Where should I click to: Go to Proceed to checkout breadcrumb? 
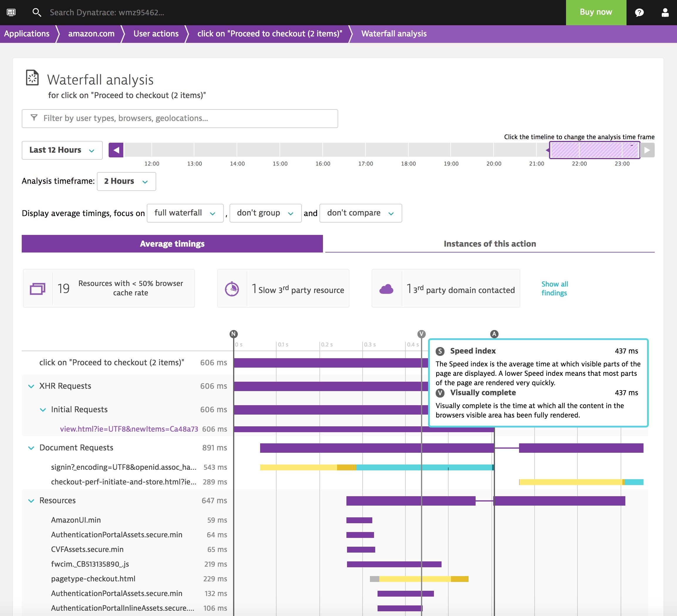click(x=270, y=33)
